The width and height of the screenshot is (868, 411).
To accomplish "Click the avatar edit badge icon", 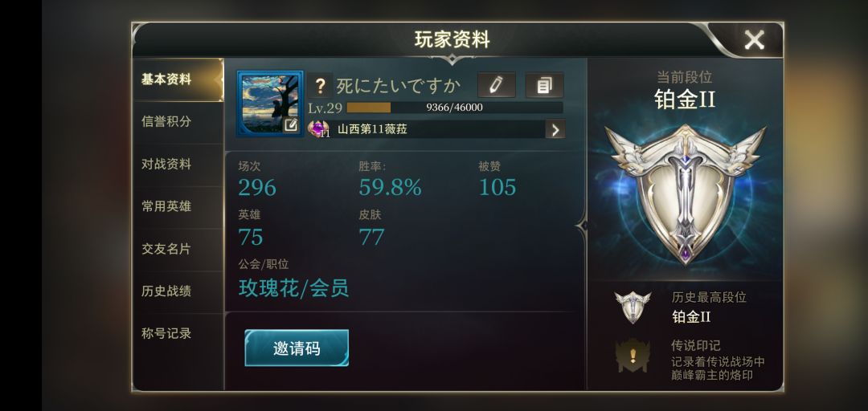I will 291,125.
